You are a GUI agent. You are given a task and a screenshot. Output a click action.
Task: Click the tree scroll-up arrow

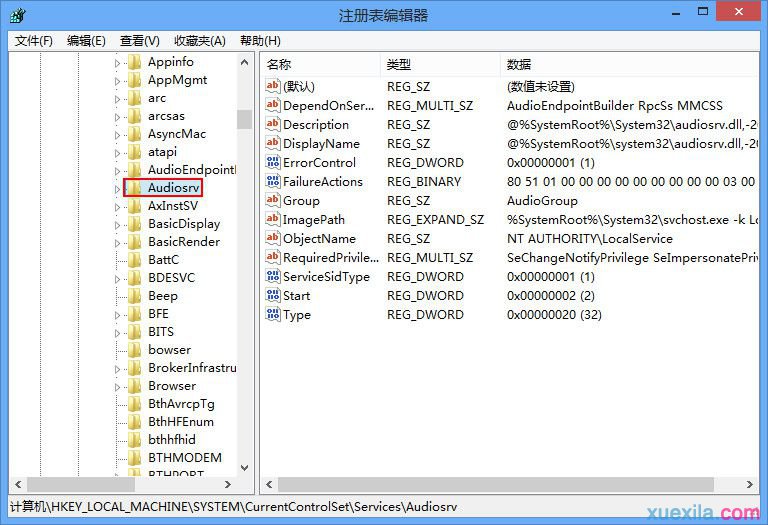[x=244, y=62]
